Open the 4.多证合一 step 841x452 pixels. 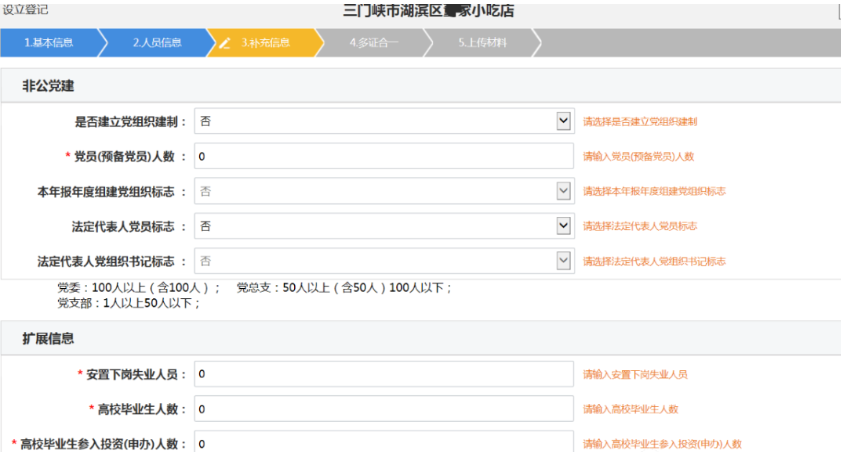click(374, 43)
